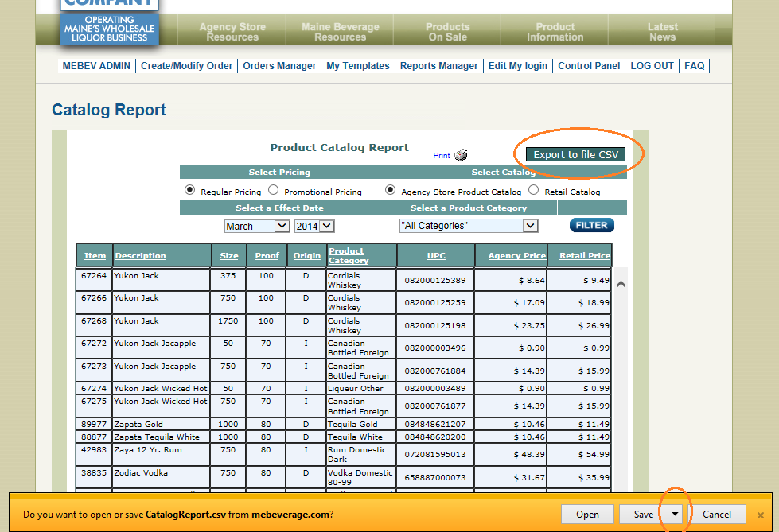
Task: Expand the "All Categories" product dropdown
Action: pos(469,226)
